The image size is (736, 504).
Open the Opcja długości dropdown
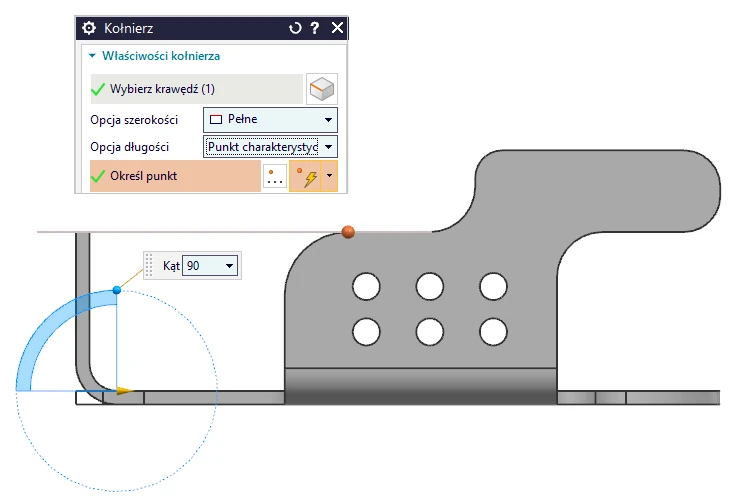[270, 147]
